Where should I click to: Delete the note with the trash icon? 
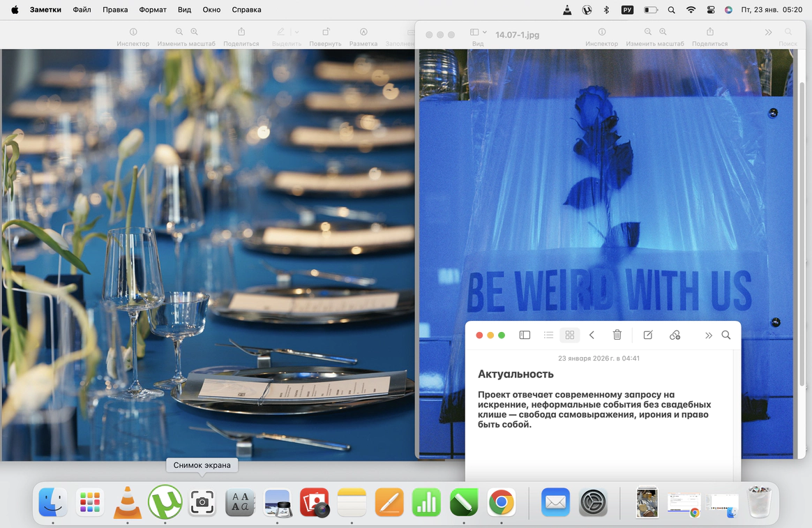[x=617, y=335]
